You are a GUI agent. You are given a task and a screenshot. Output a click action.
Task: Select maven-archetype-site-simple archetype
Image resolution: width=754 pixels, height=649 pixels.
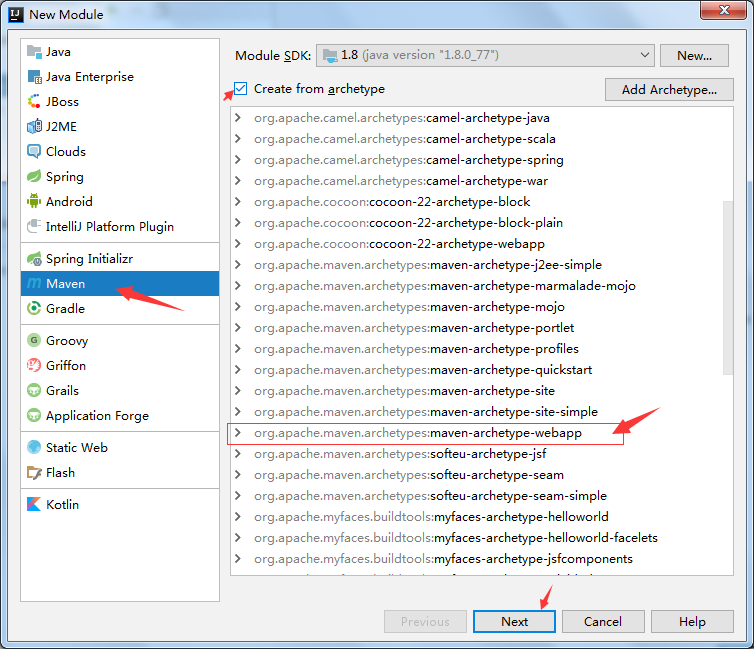426,412
